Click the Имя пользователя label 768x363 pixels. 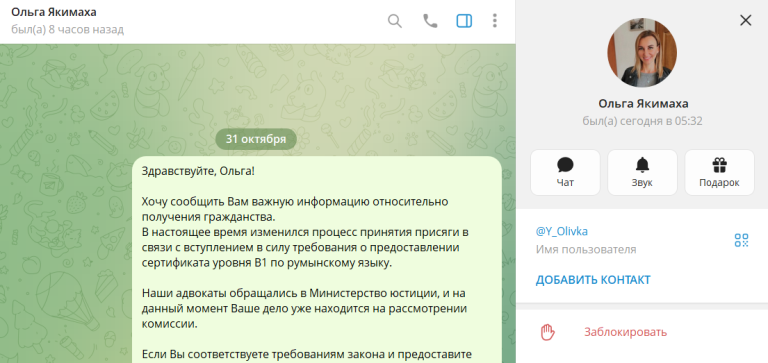(x=586, y=249)
